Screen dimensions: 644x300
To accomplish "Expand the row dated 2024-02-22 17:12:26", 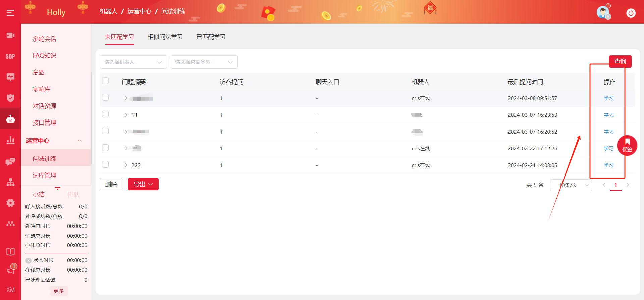I will (126, 149).
